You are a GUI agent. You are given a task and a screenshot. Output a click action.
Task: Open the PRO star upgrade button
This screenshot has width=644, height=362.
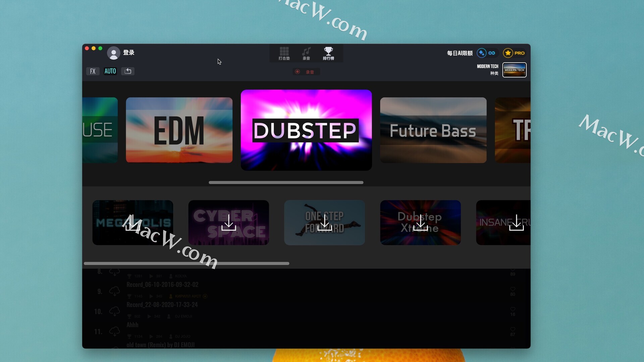coord(514,53)
